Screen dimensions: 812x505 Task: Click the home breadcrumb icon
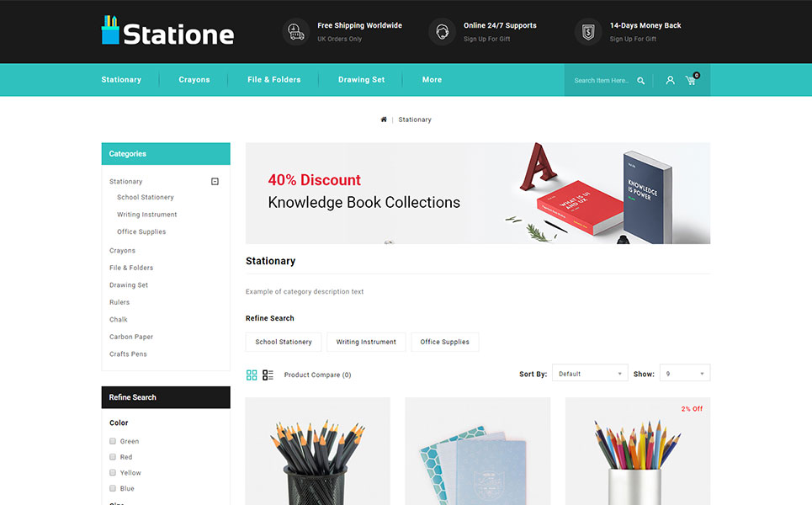click(x=384, y=120)
